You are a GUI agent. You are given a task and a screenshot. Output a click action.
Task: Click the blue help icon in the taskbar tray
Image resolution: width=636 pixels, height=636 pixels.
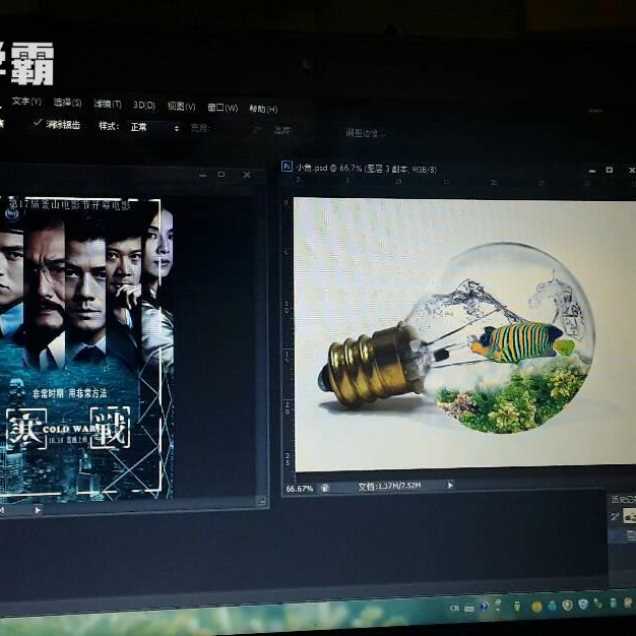[x=484, y=607]
